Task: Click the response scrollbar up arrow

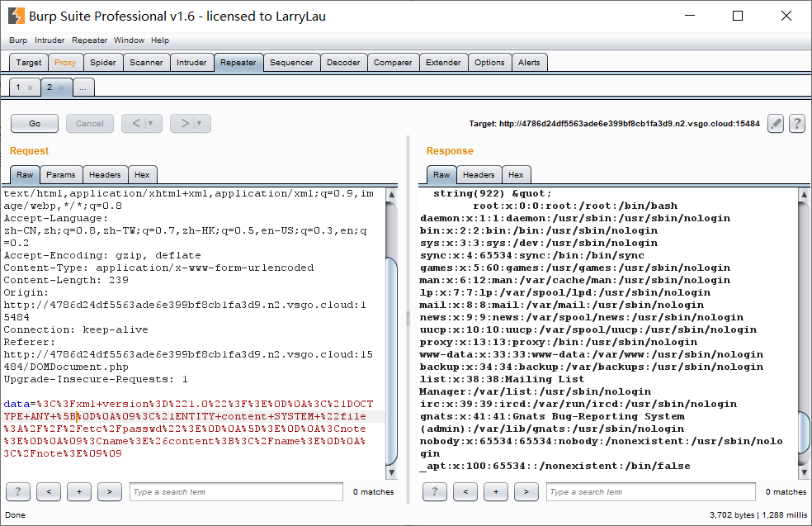Action: click(804, 195)
